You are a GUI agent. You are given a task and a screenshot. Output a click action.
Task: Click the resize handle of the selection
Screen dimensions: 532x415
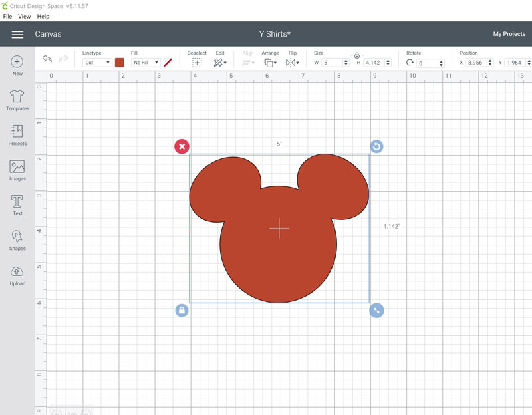[376, 310]
